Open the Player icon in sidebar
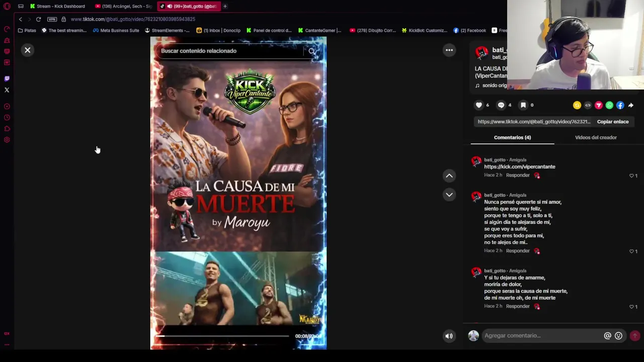 pos(7,106)
